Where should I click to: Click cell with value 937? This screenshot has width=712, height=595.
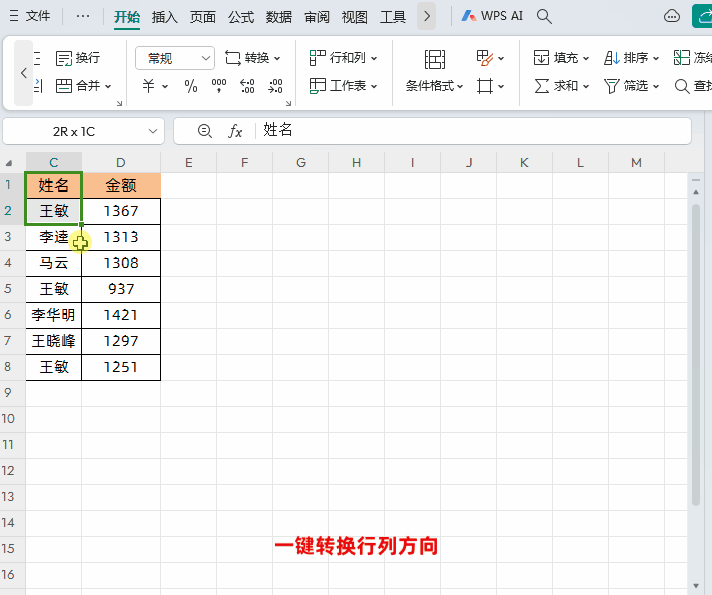[x=121, y=289]
